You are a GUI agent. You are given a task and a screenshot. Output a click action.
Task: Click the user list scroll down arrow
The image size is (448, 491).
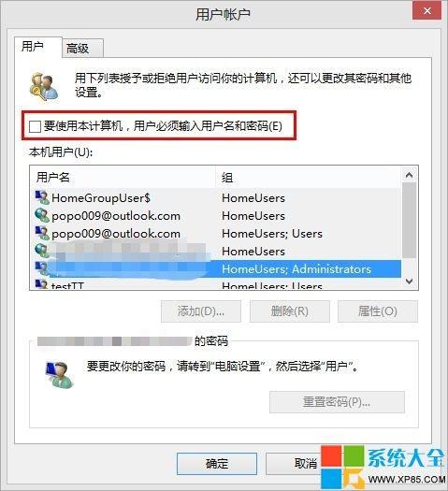409,282
